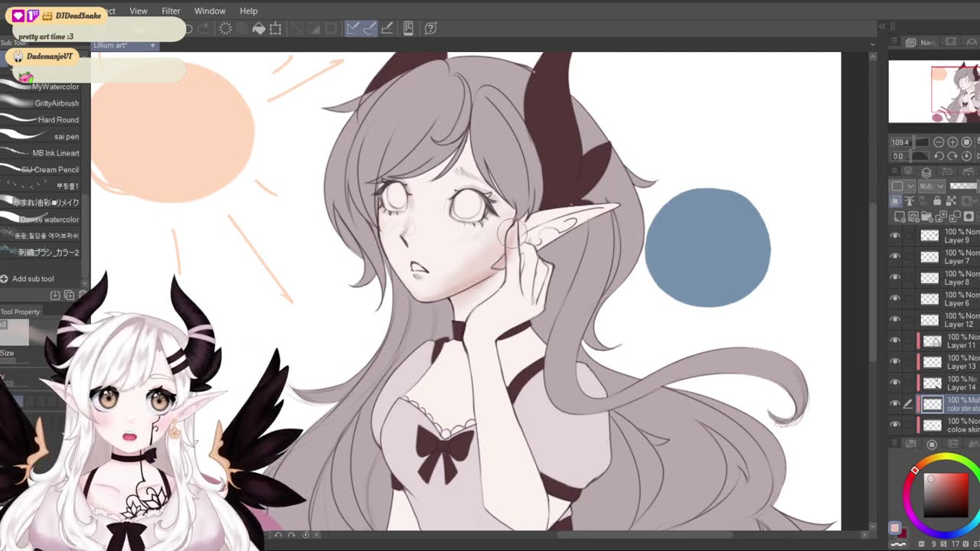Select the main color swatch
The height and width of the screenshot is (551, 980).
pyautogui.click(x=894, y=528)
